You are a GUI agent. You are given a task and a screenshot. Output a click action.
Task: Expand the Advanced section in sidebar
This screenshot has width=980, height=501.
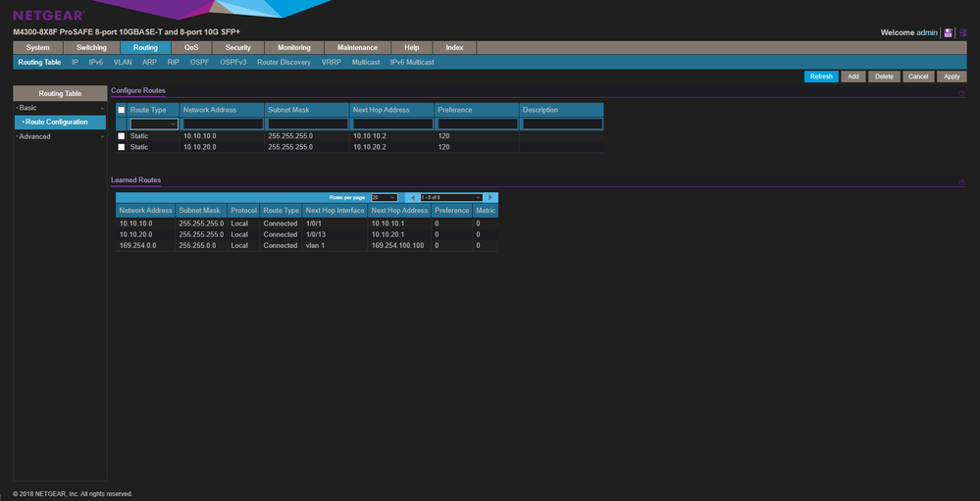pyautogui.click(x=59, y=136)
